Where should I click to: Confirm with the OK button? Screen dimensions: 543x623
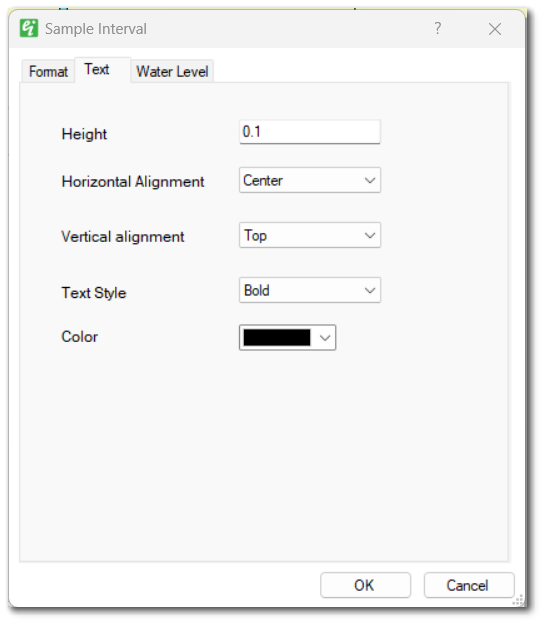coord(365,585)
